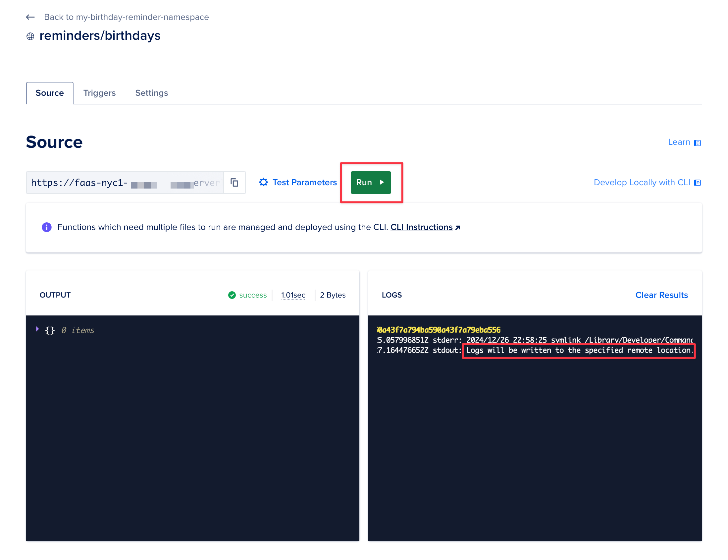Screen dimensions: 728x560
Task: Click the Test Parameters gear icon
Action: (x=263, y=182)
